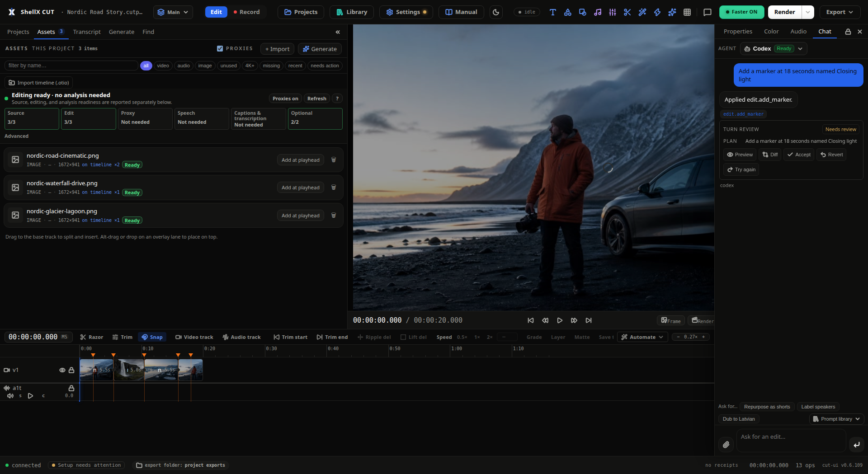Click the Ask for an edit field
868x474 pixels.
click(x=791, y=441)
